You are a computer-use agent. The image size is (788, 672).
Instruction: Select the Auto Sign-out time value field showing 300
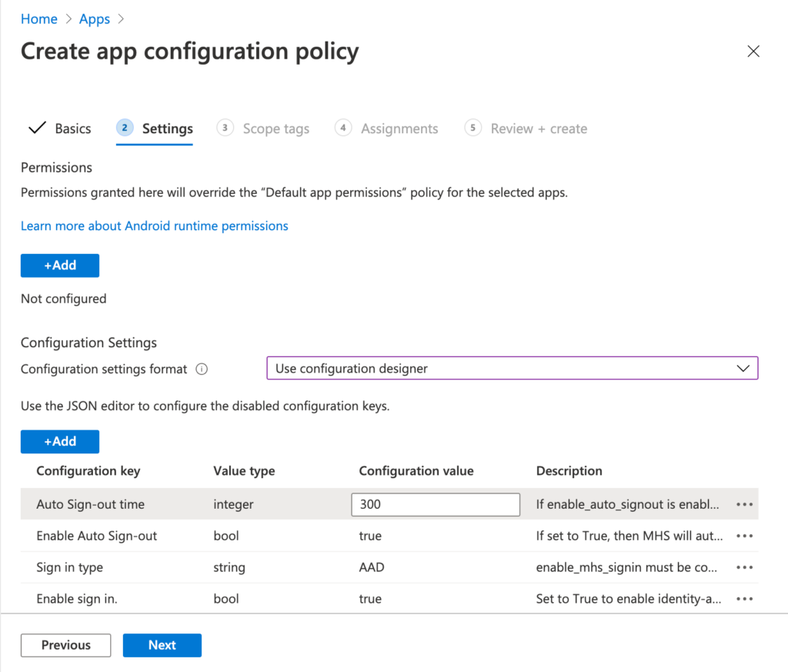click(x=435, y=504)
